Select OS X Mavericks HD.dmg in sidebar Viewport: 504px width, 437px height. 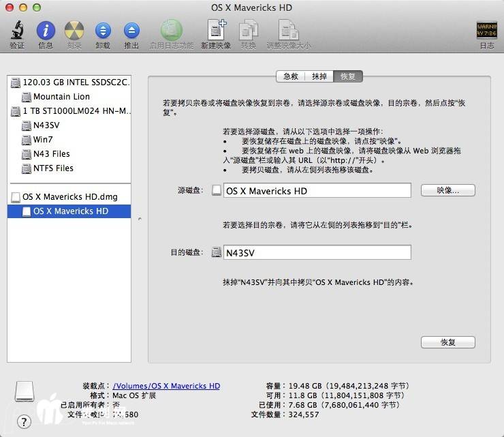[69, 197]
